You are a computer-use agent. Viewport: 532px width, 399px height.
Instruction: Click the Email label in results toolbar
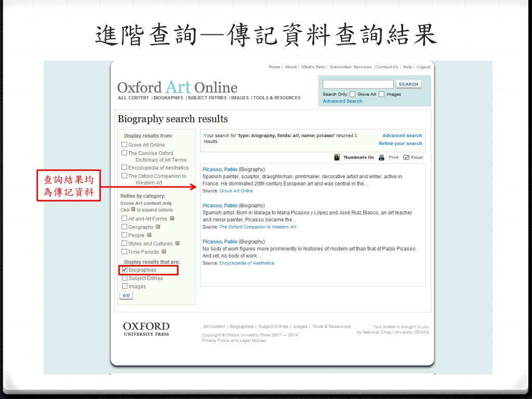(417, 157)
